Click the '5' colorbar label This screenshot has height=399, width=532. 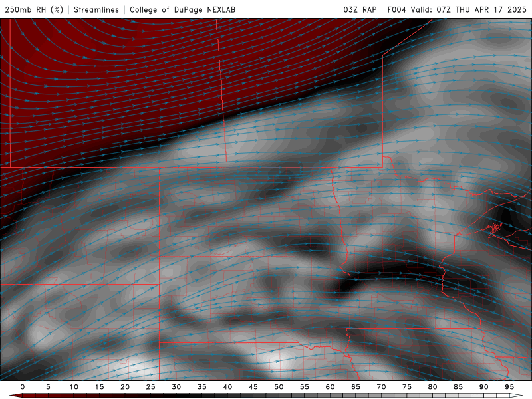(x=48, y=387)
